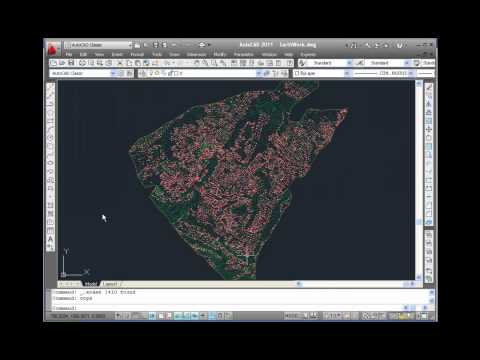The image size is (480, 360).
Task: Open the Layer Properties Manager
Action: click(x=143, y=73)
